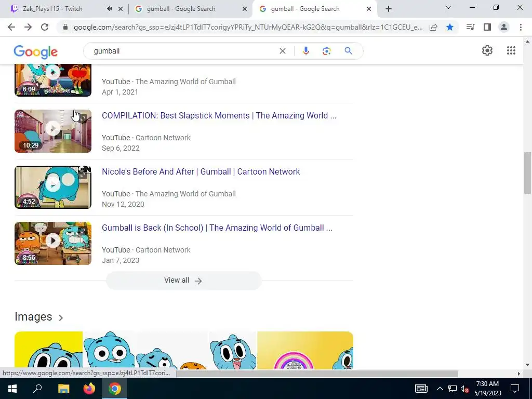Click the Jan 7, 2023 date text
Image resolution: width=532 pixels, height=399 pixels.
coord(121,260)
